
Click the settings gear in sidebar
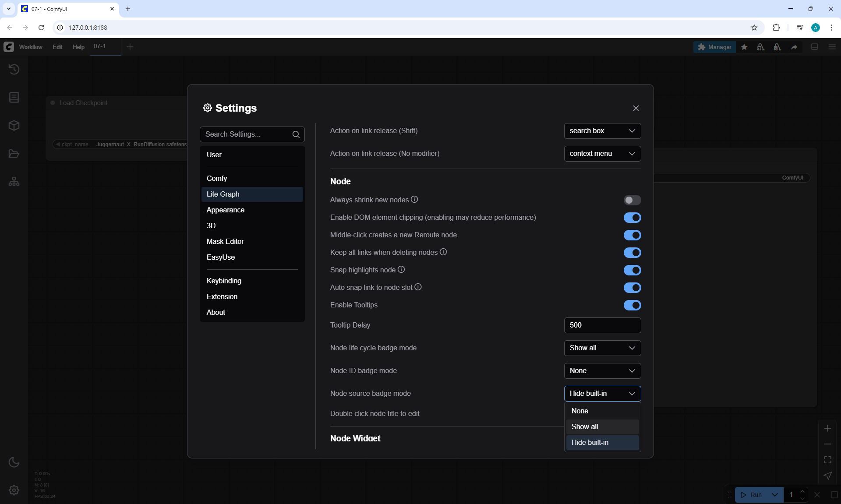click(x=14, y=490)
